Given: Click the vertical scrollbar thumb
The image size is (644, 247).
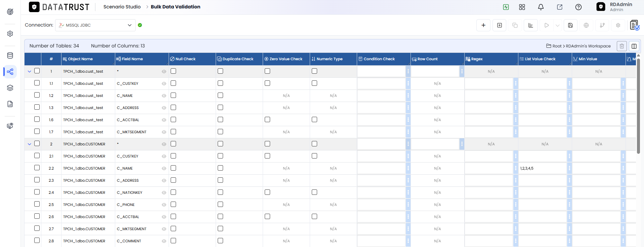Looking at the screenshot, I should pos(638,106).
